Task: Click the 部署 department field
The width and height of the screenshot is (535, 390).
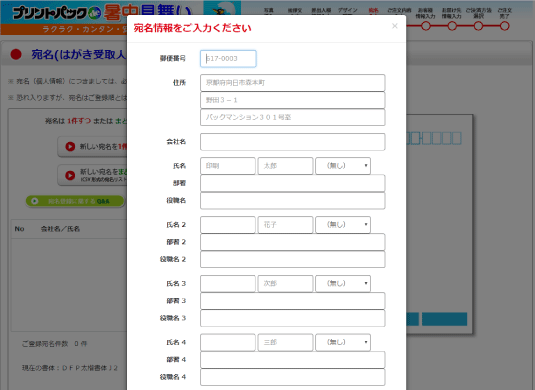Action: [293, 183]
